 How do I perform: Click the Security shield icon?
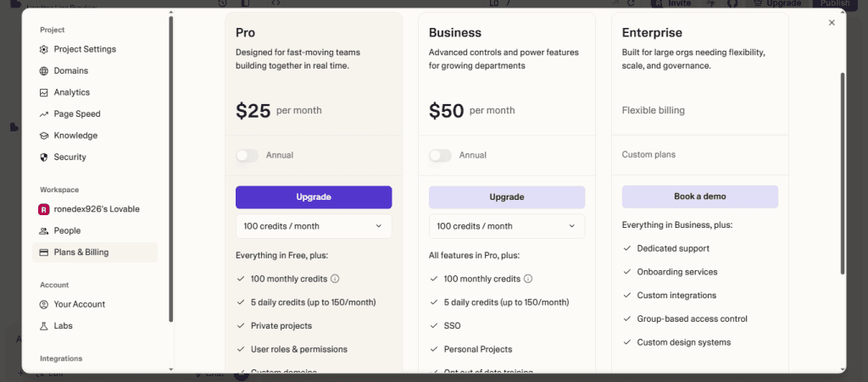(44, 158)
